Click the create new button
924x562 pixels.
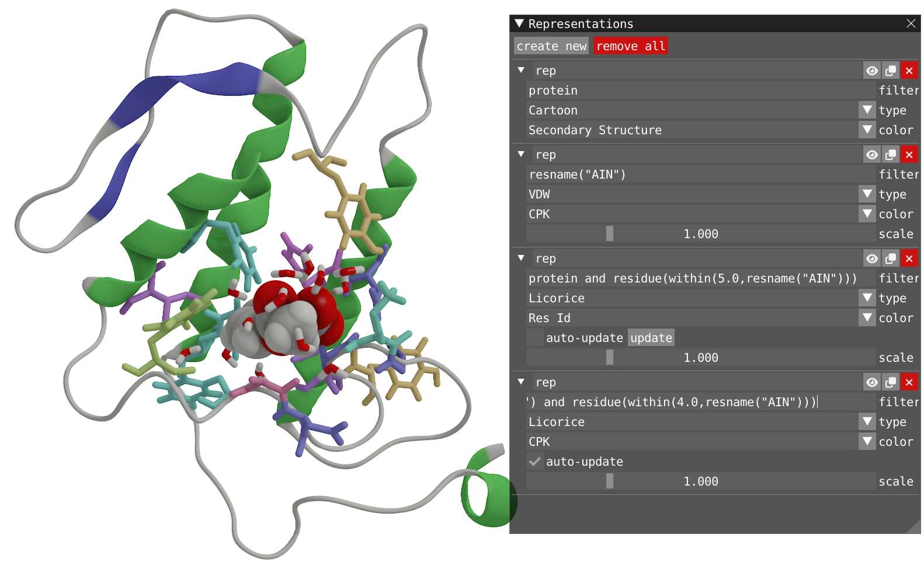(x=551, y=46)
